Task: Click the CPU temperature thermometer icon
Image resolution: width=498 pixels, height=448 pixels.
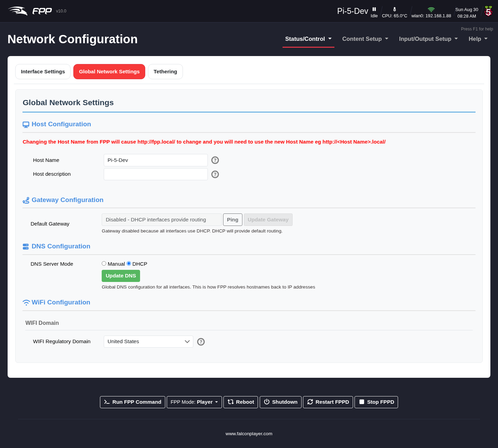Action: (x=395, y=9)
